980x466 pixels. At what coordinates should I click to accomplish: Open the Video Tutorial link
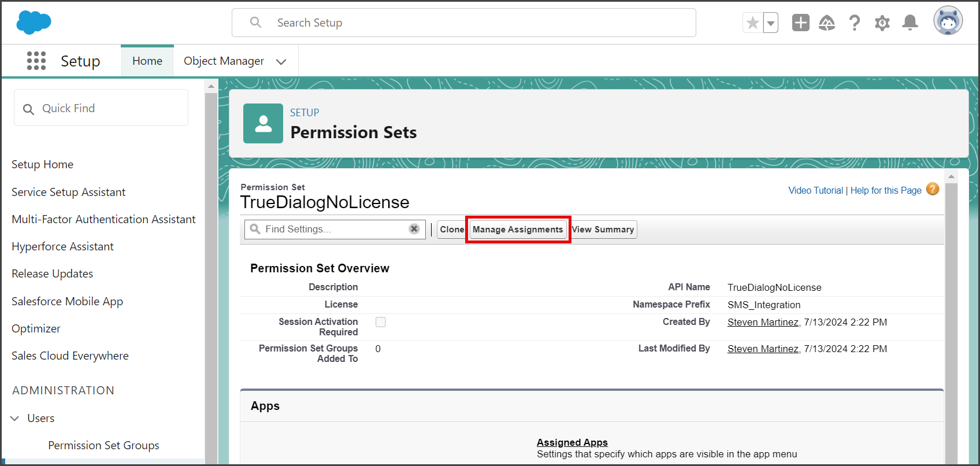tap(815, 190)
